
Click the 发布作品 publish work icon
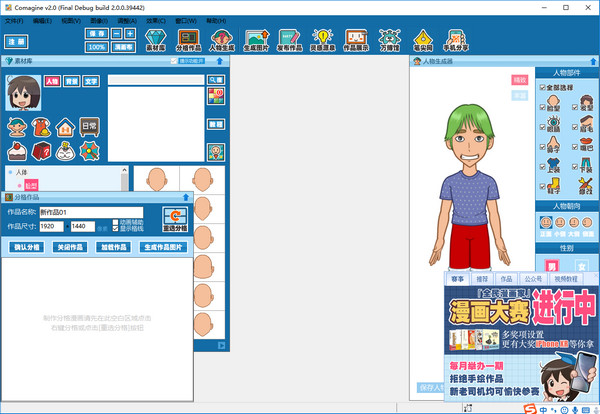[292, 41]
